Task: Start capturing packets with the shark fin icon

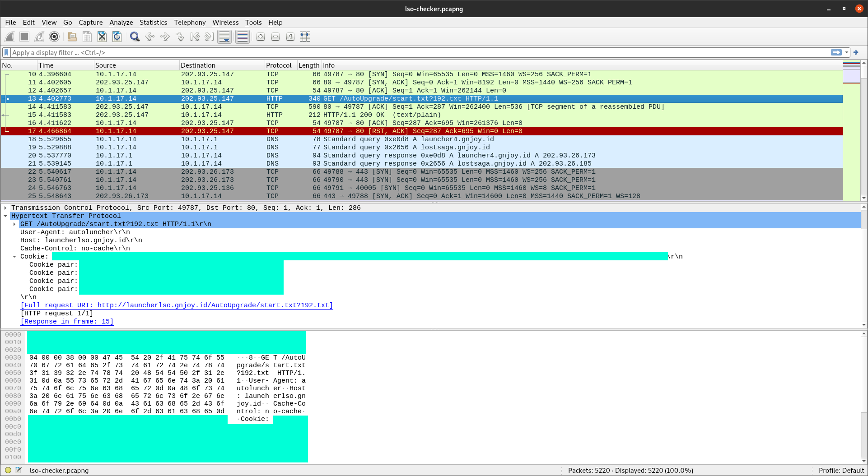Action: (x=9, y=37)
